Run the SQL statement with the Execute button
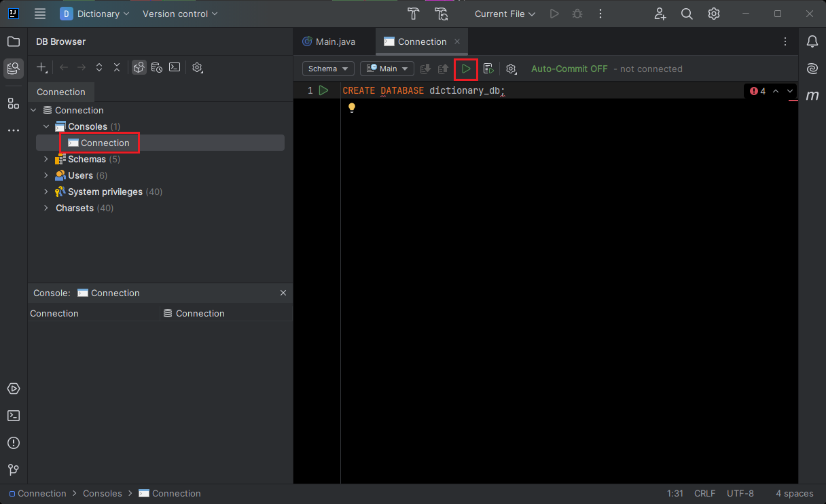This screenshot has height=504, width=826. point(466,69)
